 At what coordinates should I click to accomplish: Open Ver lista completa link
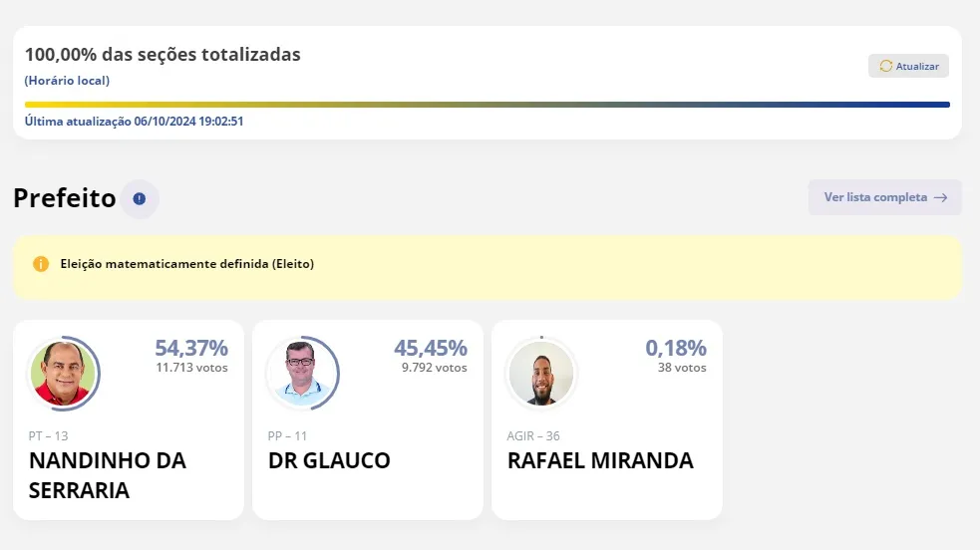click(x=884, y=197)
